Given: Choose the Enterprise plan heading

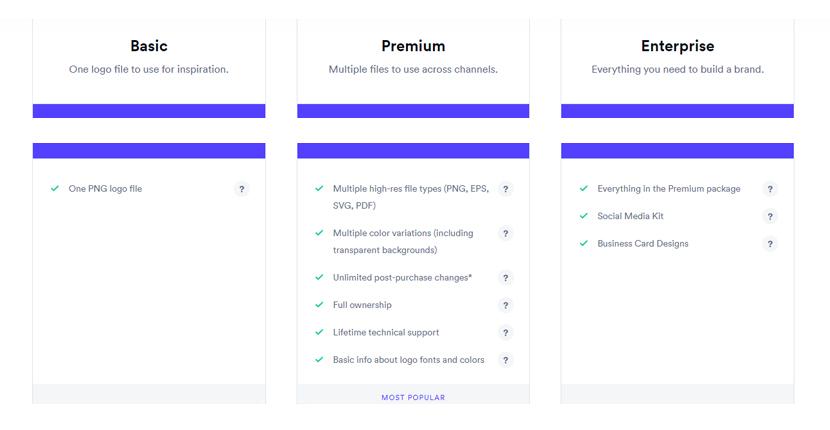Looking at the screenshot, I should coord(678,46).
